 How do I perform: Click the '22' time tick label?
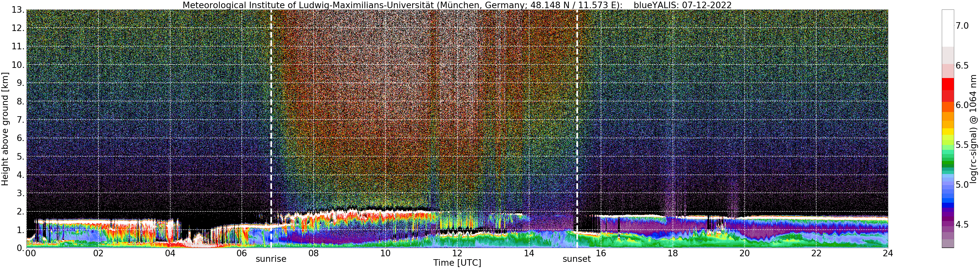816,253
